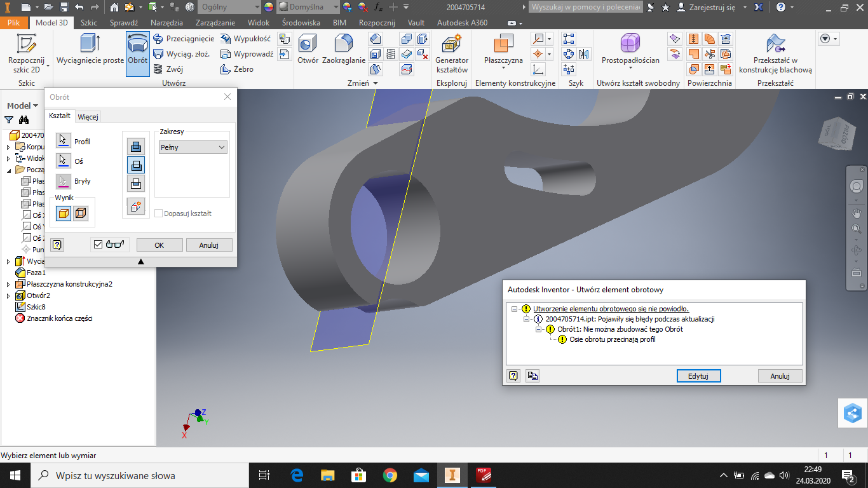Screen dimensions: 868x488
Task: Open the Więcej tab in Obrót dialog
Action: coord(88,117)
